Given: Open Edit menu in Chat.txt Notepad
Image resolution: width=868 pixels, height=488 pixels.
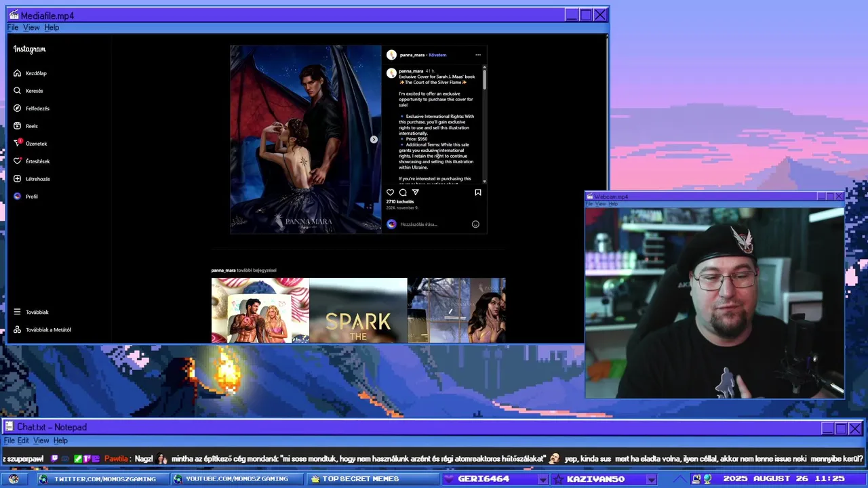Looking at the screenshot, I should click(x=23, y=441).
